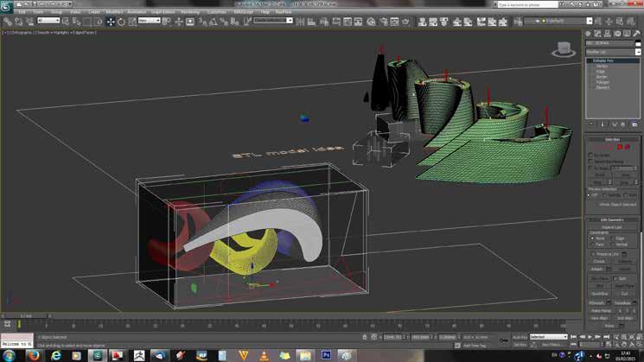This screenshot has width=644, height=362.
Task: Open VLC from the taskbar
Action: [264, 355]
